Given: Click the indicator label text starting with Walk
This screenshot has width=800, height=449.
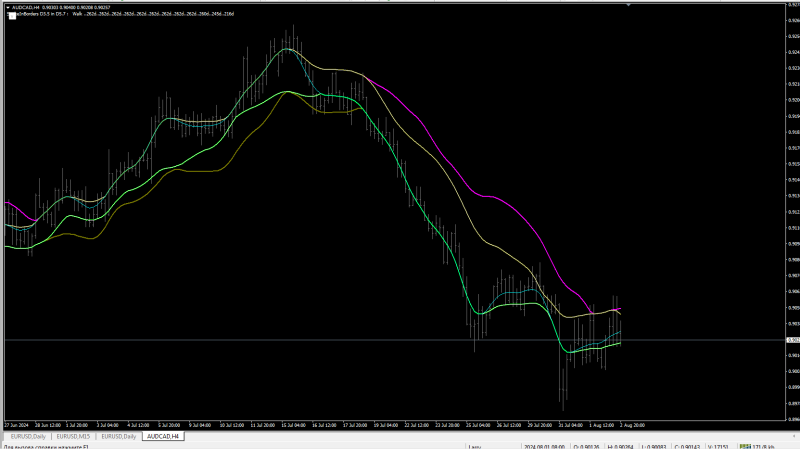Looking at the screenshot, I should [x=153, y=14].
